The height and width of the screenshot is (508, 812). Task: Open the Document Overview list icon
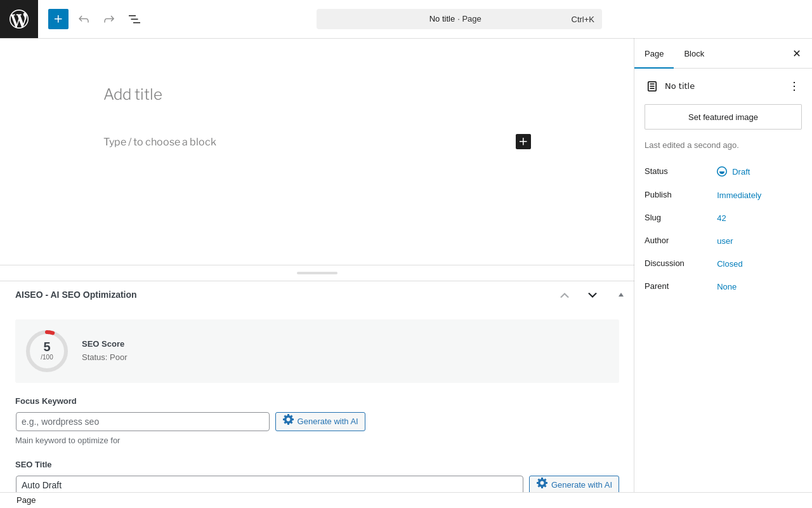pos(134,19)
